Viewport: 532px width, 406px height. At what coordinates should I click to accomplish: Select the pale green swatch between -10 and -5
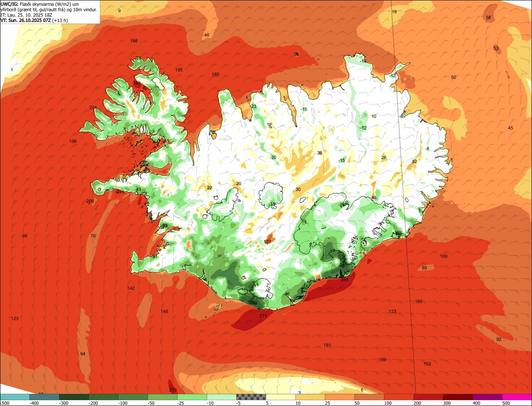pyautogui.click(x=221, y=397)
